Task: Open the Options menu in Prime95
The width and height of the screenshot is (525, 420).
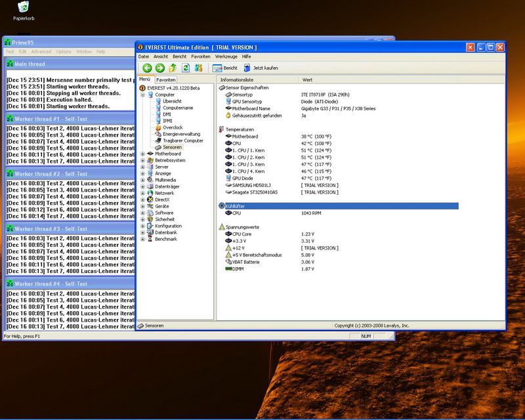Action: (x=64, y=52)
